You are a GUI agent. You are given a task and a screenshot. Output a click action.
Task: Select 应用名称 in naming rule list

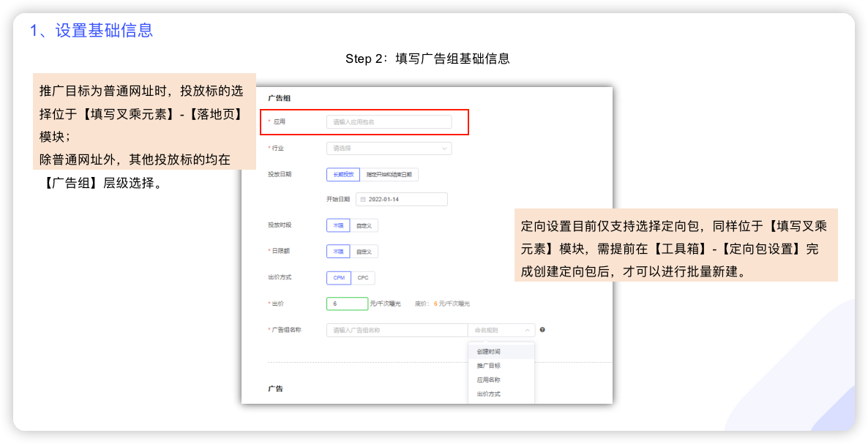489,380
